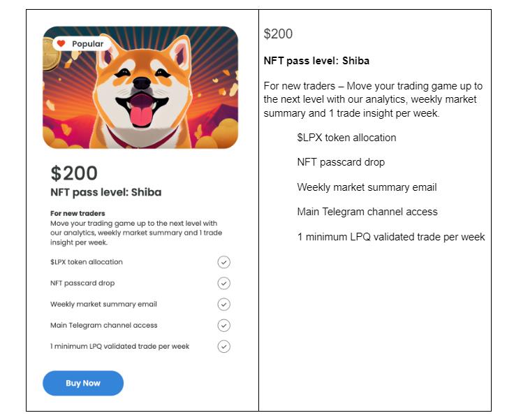Image resolution: width=507 pixels, height=420 pixels.
Task: Click the gold coin at image corner
Action: tap(51, 55)
